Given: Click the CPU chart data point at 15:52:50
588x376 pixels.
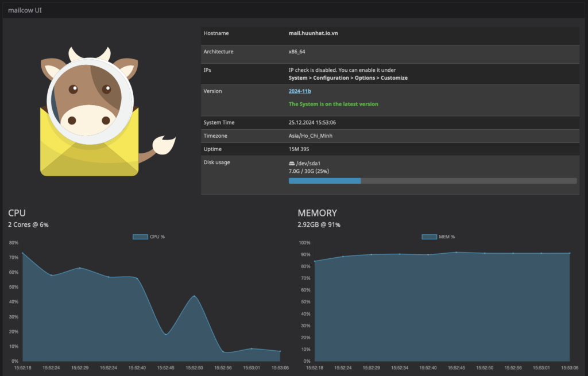Looking at the screenshot, I should click(194, 296).
